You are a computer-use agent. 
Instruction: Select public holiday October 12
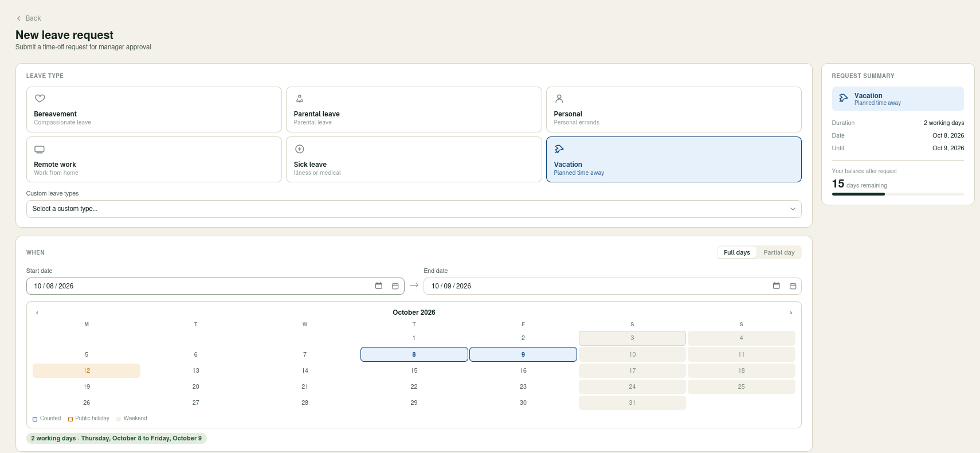pos(87,370)
